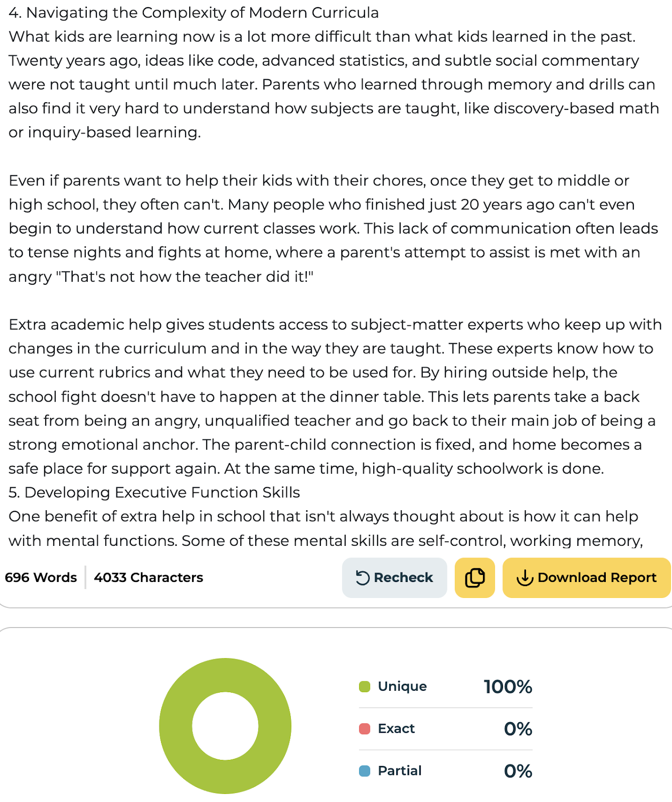Click the Developing Executive Function Skills heading
Image resolution: width=672 pixels, height=802 pixels.
pyautogui.click(x=154, y=492)
